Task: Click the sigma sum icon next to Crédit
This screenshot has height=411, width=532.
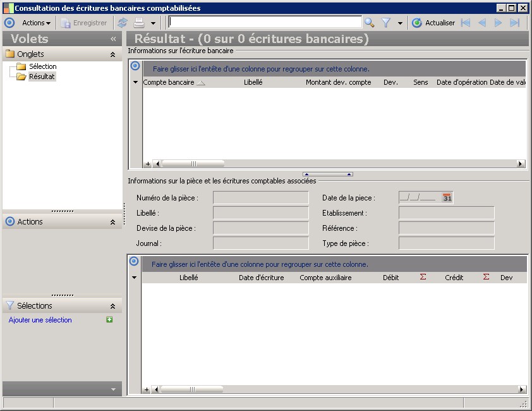Action: pos(486,277)
